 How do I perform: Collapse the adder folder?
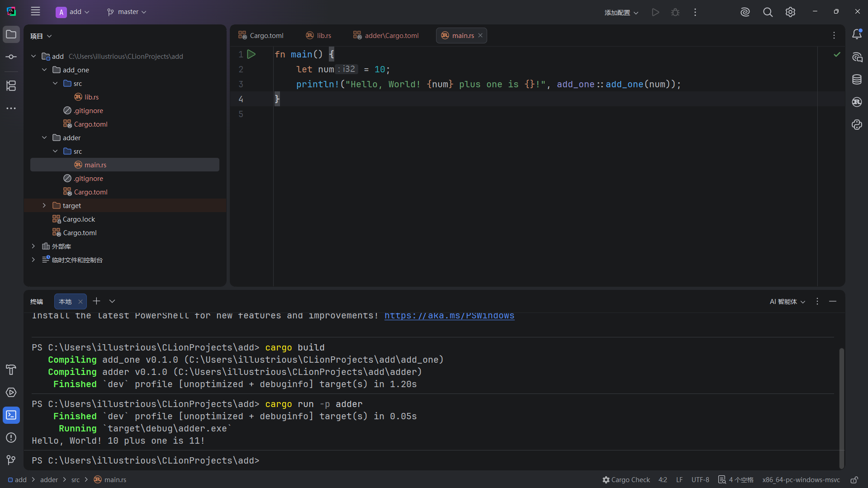[44, 137]
